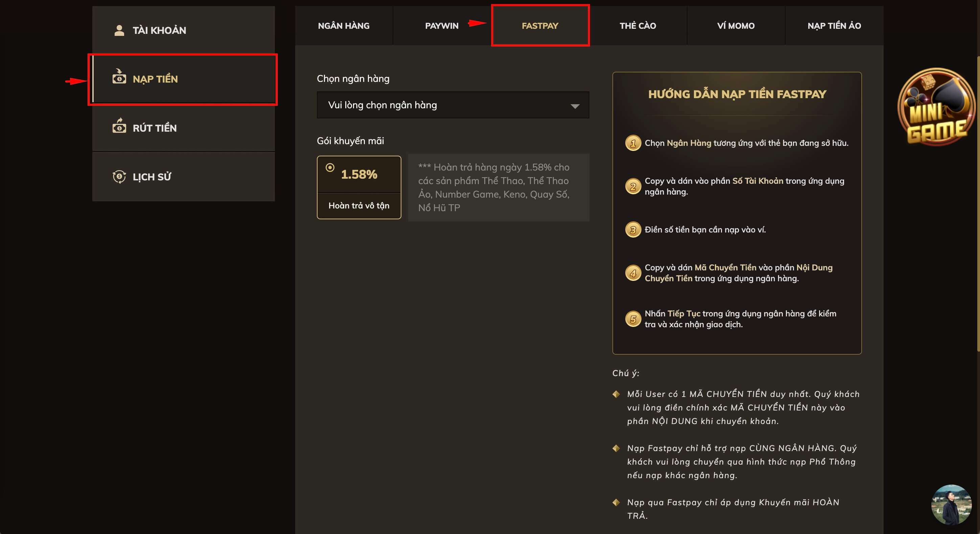The height and width of the screenshot is (534, 980).
Task: Click step 3 coin icon in guide
Action: [633, 229]
